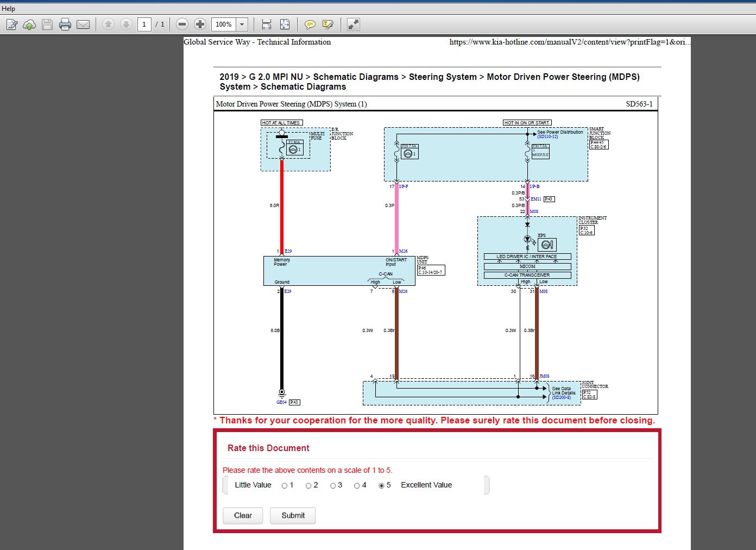The width and height of the screenshot is (756, 550).
Task: Click the Clear button
Action: pos(243,515)
